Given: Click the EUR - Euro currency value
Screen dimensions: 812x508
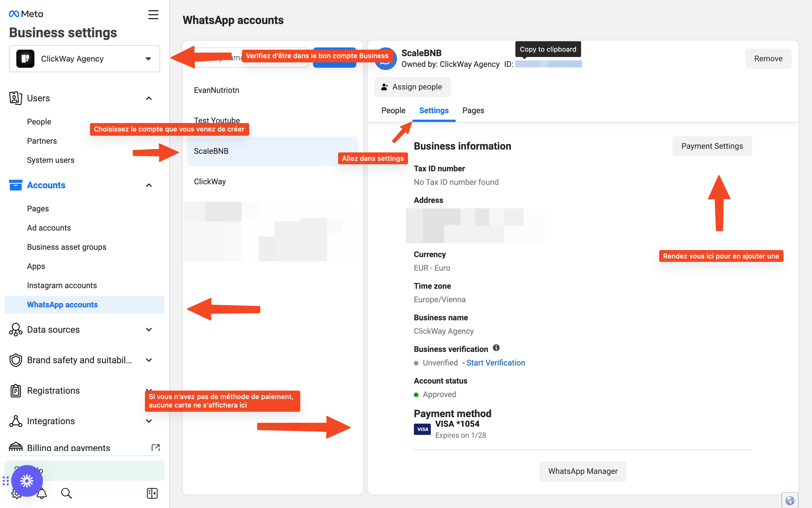Looking at the screenshot, I should [432, 268].
